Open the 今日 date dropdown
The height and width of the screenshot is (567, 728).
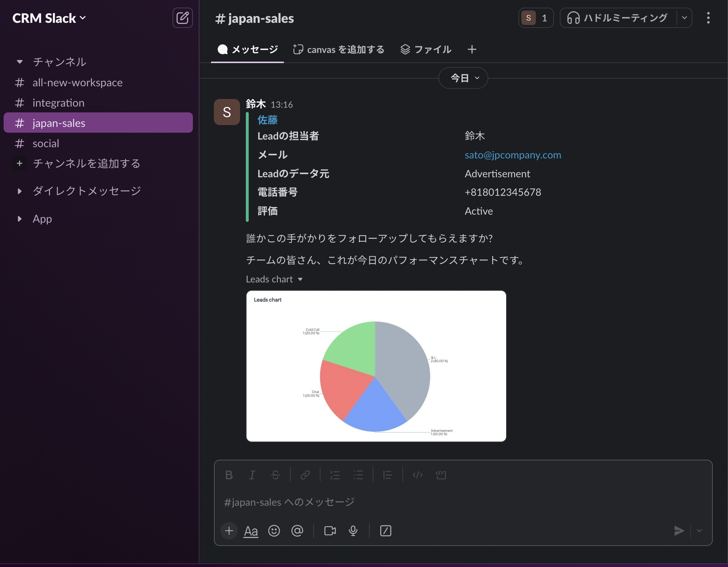coord(463,78)
